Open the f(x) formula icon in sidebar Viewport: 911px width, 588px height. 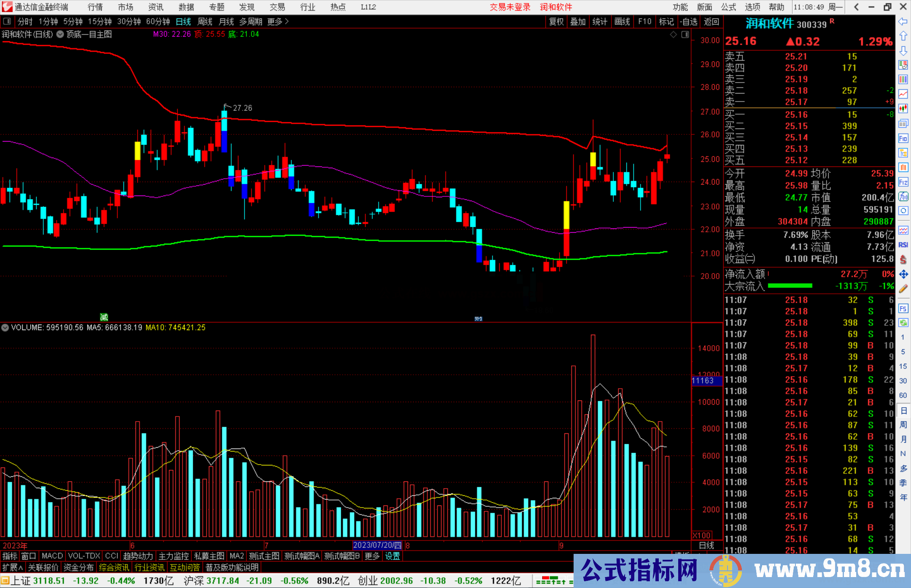click(x=903, y=196)
